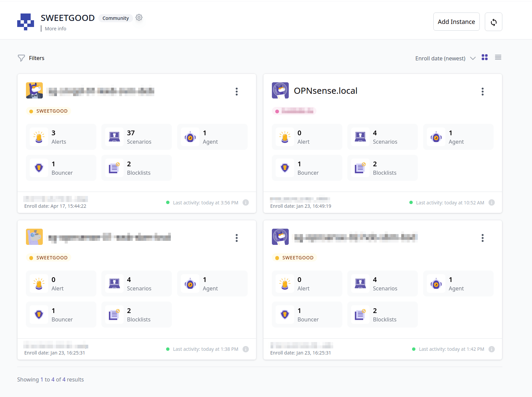532x397 pixels.
Task: Click info icon beside 1:42 PM activity
Action: click(492, 349)
